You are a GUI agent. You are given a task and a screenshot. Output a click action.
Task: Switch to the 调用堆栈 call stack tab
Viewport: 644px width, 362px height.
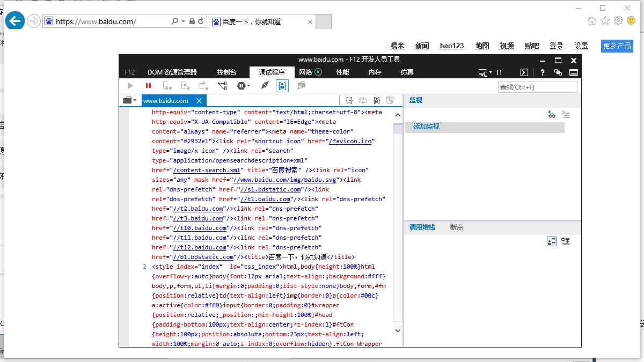(422, 227)
